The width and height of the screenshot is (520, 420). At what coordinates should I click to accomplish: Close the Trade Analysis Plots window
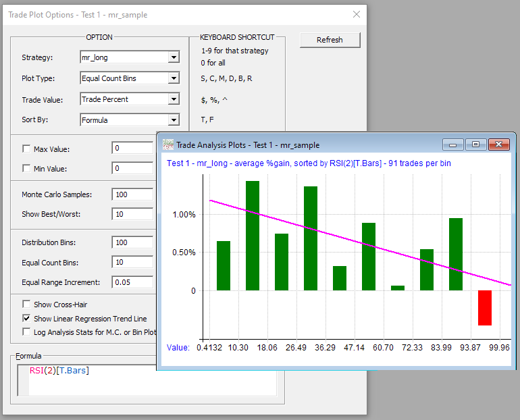[499, 145]
